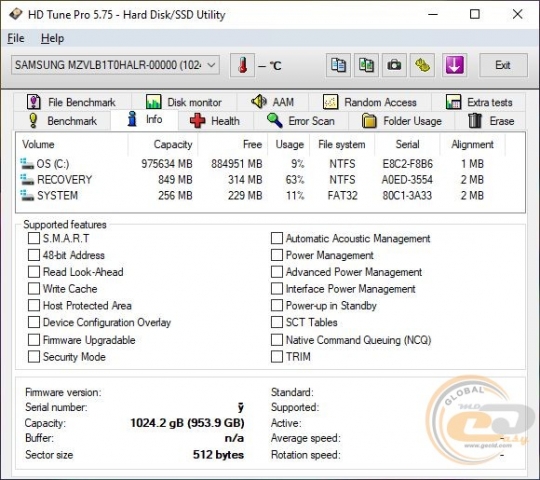Click the Disk monitor chart icon
540x480 pixels.
click(154, 102)
